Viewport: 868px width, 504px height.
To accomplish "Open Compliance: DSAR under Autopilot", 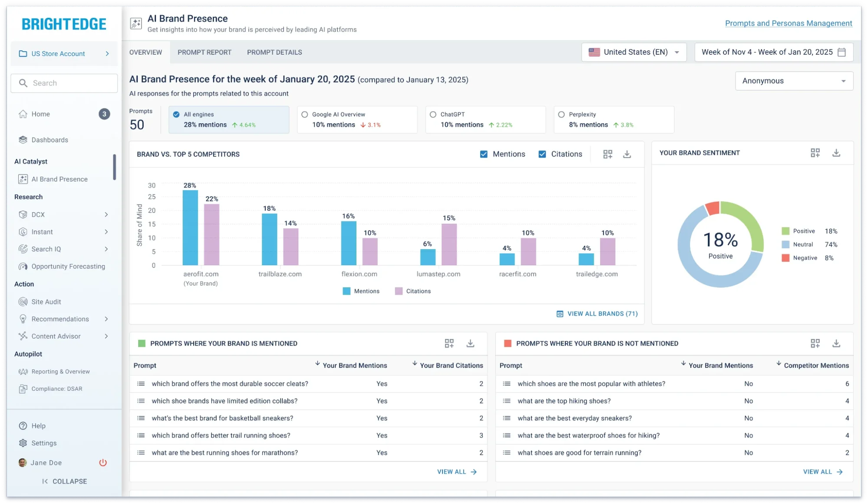I will tap(57, 389).
